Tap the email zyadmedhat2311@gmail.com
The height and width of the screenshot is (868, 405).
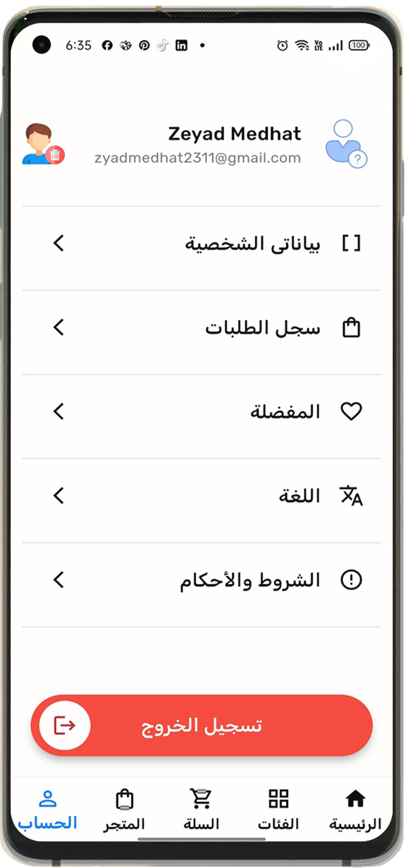pos(197,158)
